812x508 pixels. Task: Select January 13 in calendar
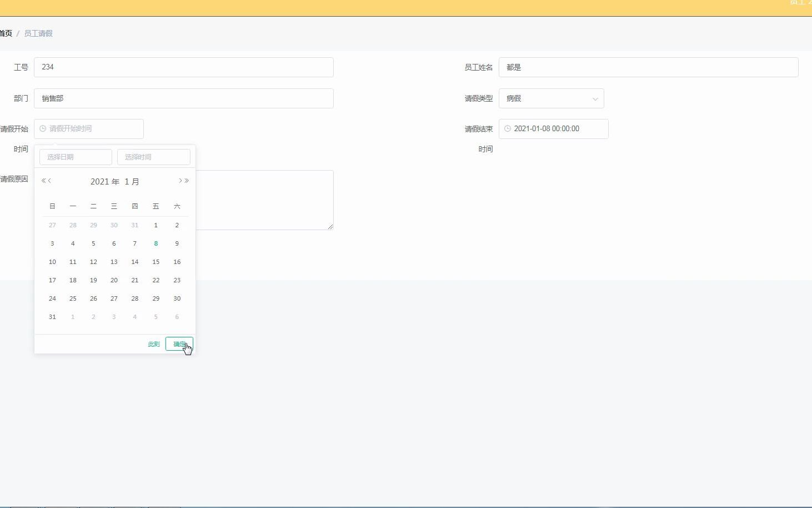point(114,262)
